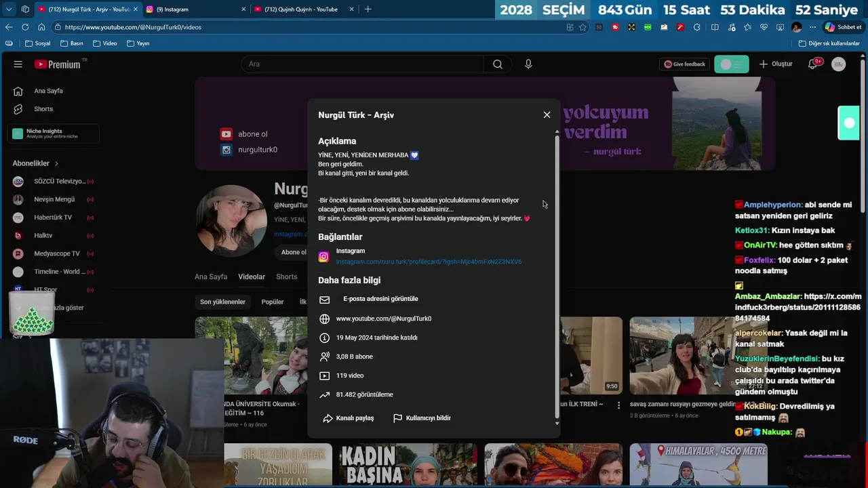Switch to the Ana Sayfa channel tab
Screen dimensions: 868x488
point(211,277)
